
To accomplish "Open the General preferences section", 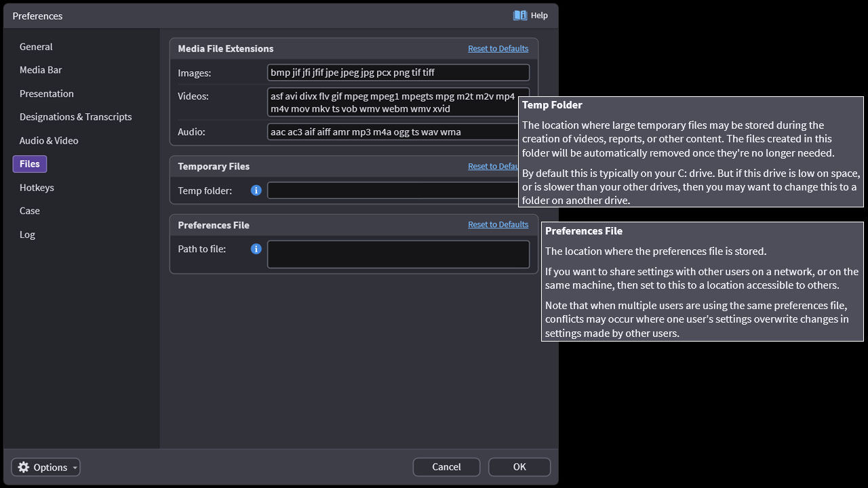I will pos(36,47).
